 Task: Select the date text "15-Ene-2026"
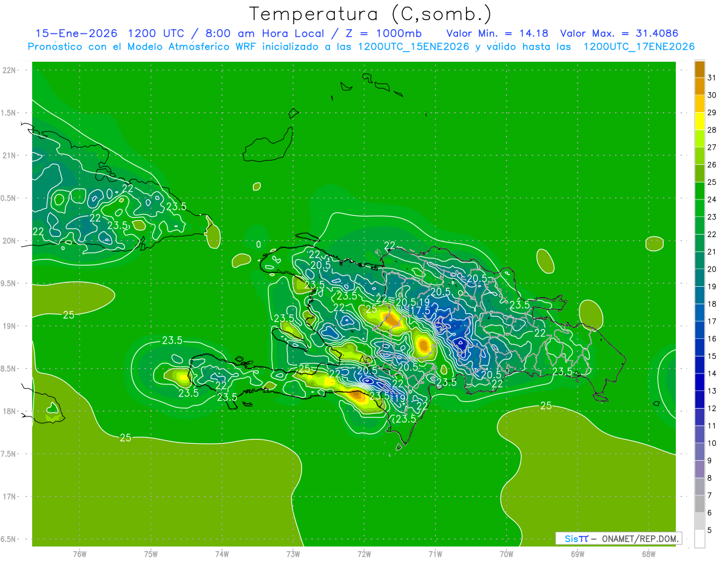pyautogui.click(x=76, y=33)
